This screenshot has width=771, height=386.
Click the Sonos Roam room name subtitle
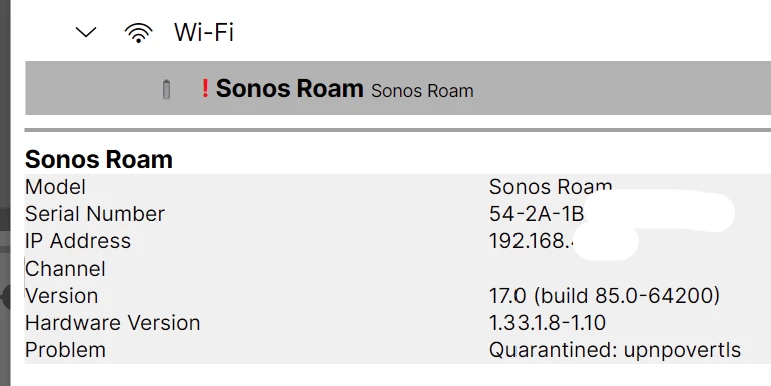click(x=422, y=91)
